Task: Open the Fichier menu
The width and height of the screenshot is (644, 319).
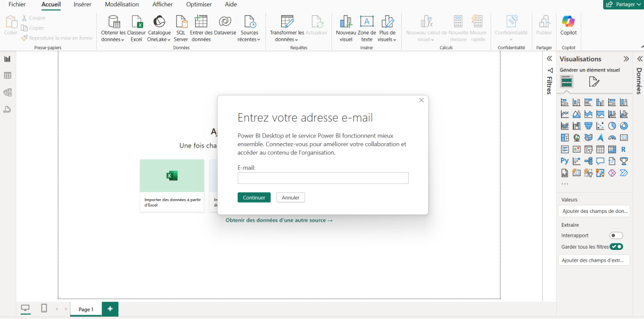Action: point(17,4)
